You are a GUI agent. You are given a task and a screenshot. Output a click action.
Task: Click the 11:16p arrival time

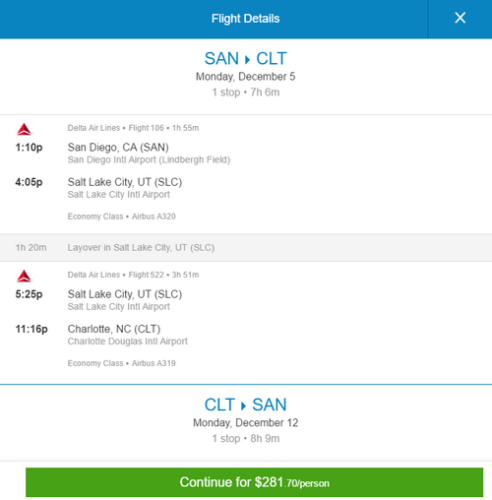pos(32,329)
